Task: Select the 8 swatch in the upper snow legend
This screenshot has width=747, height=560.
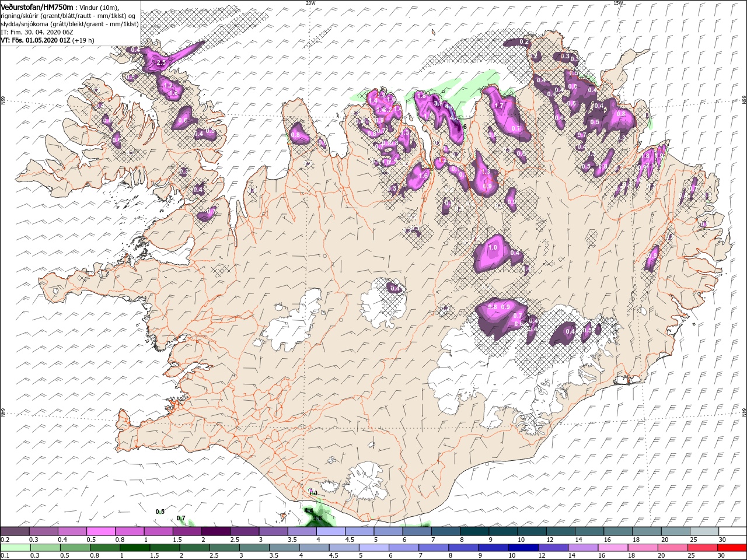Action: click(x=473, y=531)
